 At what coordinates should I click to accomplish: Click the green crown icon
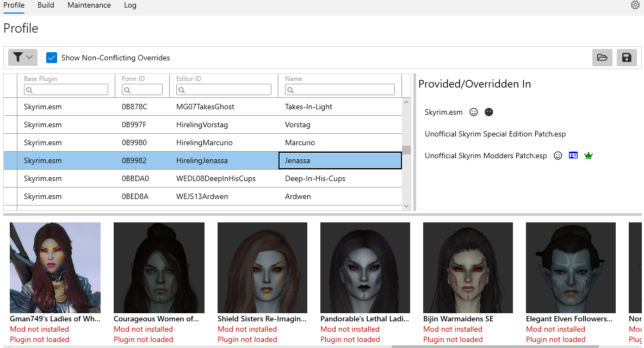(x=589, y=156)
